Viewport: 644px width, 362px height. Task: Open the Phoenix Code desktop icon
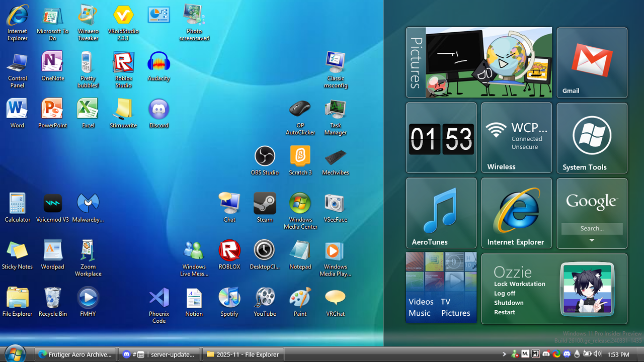pyautogui.click(x=159, y=305)
